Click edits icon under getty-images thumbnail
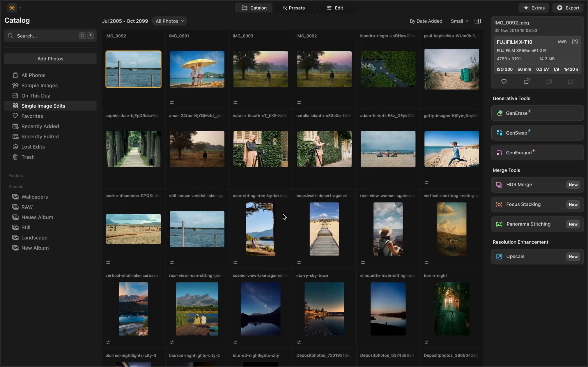588x367 pixels. pos(426,182)
